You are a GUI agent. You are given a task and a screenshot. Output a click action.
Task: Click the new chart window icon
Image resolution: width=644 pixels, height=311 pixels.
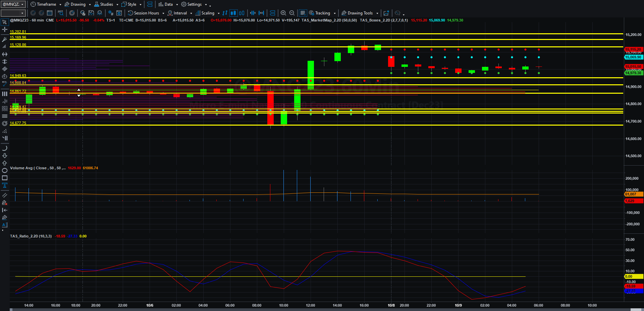[x=386, y=13]
